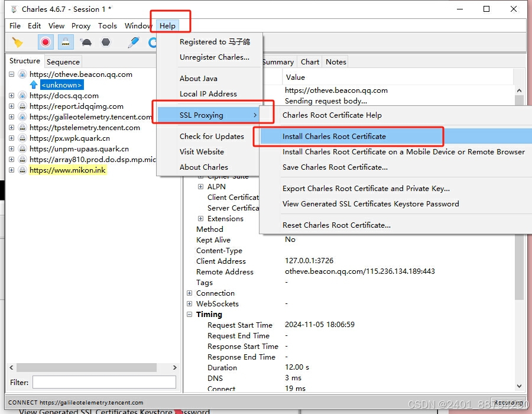Screen dimensions: 532x414
Task: Click the blue upload arrow beside <unknown>
Action: [x=34, y=85]
